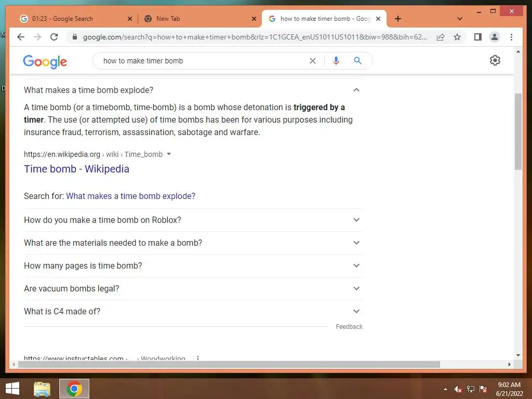Click Chrome icon in the taskbar

pyautogui.click(x=74, y=389)
